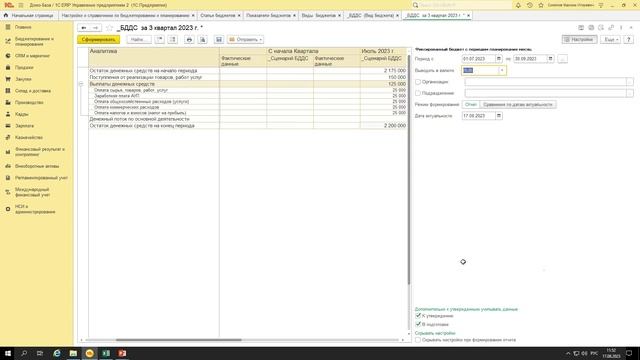This screenshot has height=360, width=640.
Task: Open Подразделение field selection button
Action: click(x=630, y=93)
